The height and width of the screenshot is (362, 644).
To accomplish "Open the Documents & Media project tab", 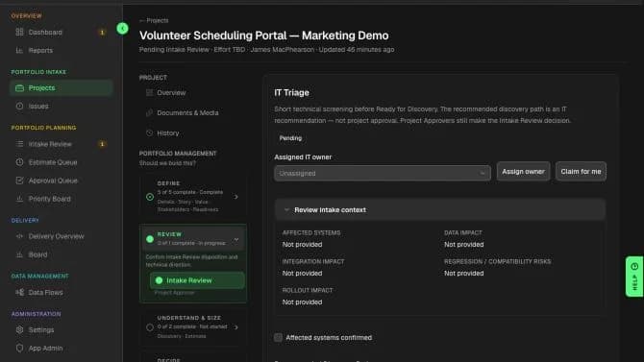I will pyautogui.click(x=192, y=113).
